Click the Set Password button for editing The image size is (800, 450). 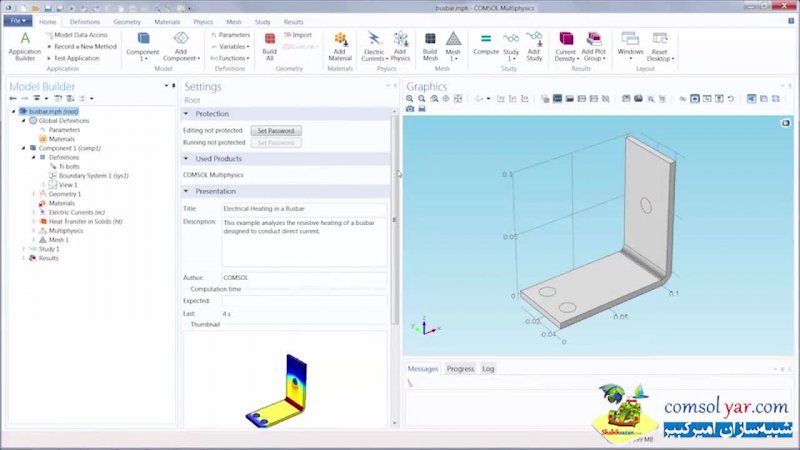click(x=275, y=131)
